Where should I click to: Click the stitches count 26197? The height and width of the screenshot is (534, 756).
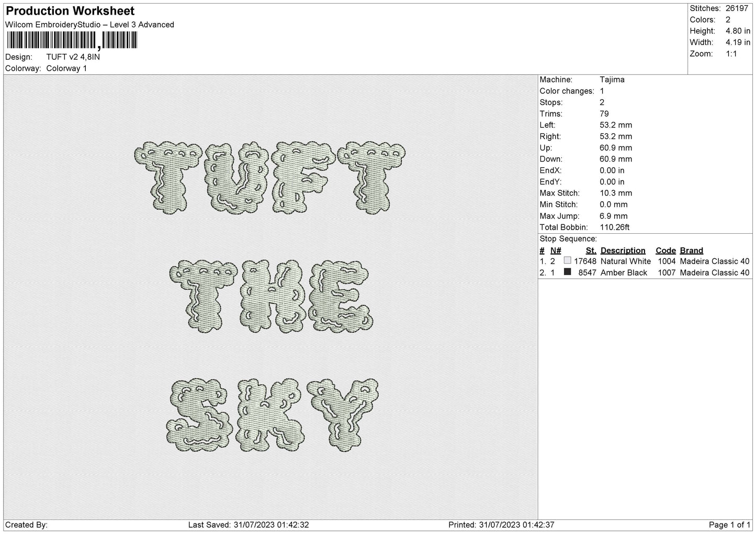(x=737, y=8)
